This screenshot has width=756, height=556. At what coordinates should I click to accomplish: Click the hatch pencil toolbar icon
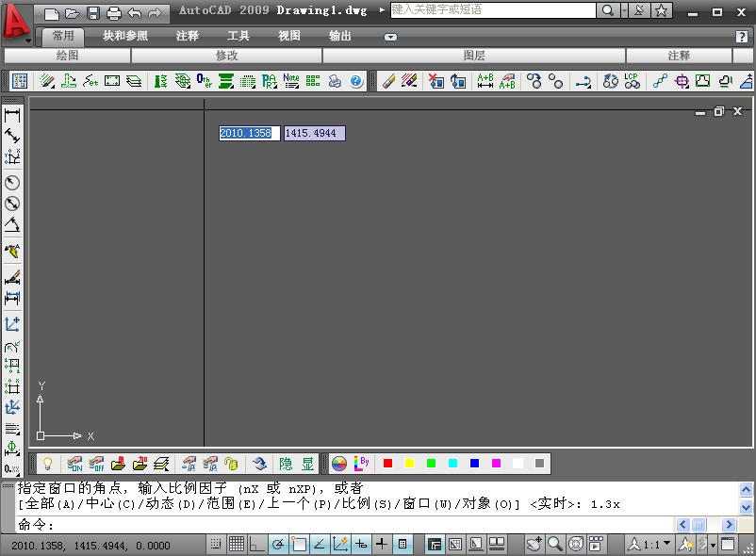(47, 81)
